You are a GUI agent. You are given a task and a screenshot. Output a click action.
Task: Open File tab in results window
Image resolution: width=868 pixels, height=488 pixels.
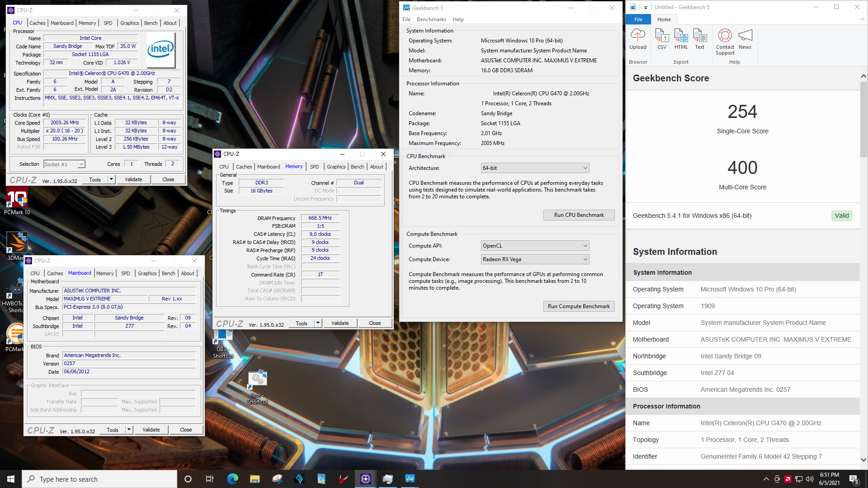pos(638,19)
